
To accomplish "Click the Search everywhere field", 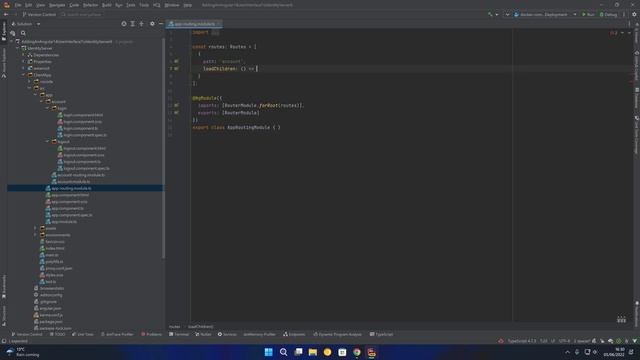I will click(81, 15).
